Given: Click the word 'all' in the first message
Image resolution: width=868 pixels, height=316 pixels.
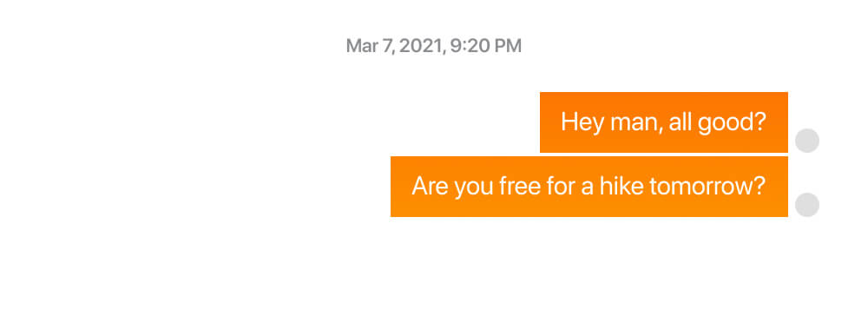Looking at the screenshot, I should click(680, 122).
